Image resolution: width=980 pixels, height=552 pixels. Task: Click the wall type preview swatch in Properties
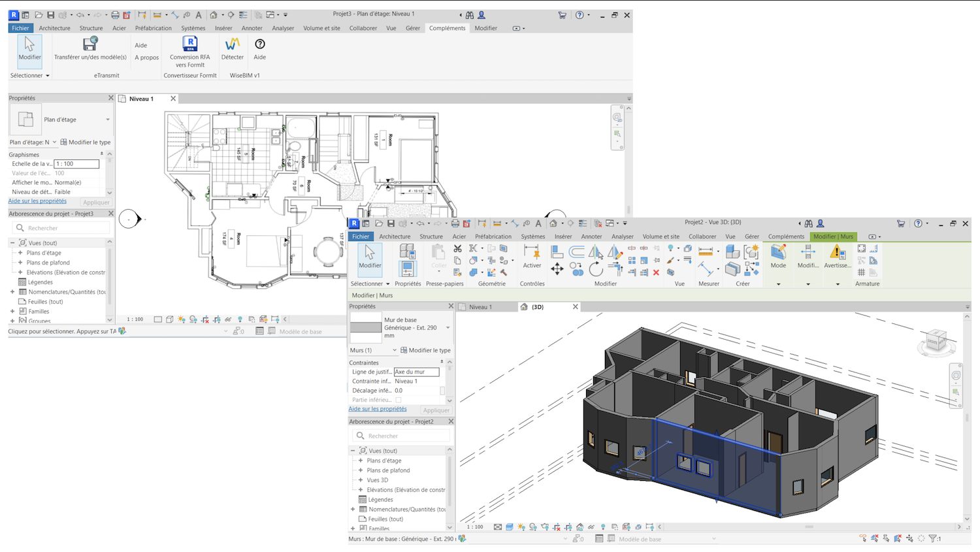365,327
